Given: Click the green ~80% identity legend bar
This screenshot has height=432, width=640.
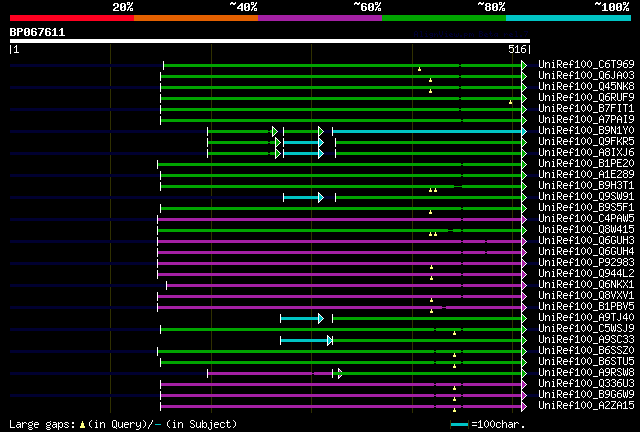Looking at the screenshot, I should click(x=444, y=18).
